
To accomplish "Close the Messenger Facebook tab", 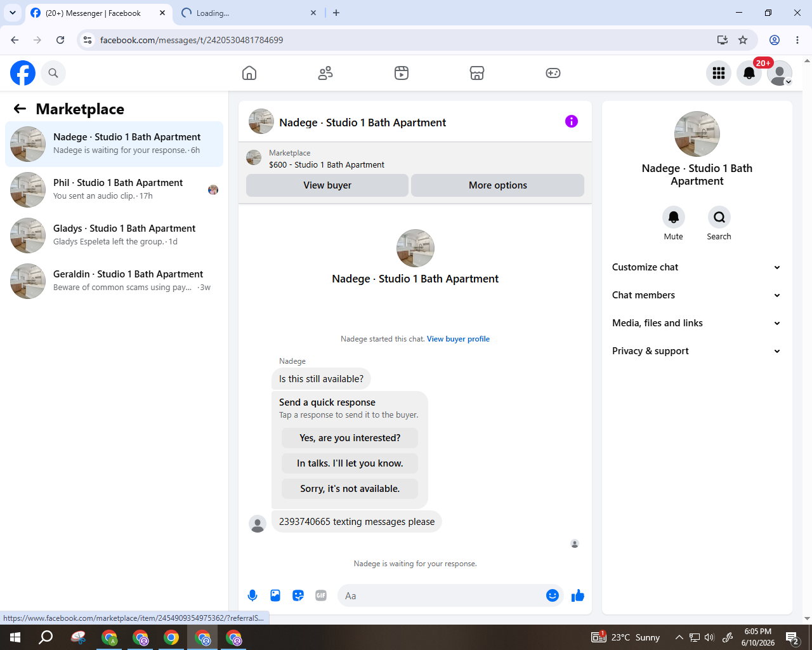I will pyautogui.click(x=162, y=13).
